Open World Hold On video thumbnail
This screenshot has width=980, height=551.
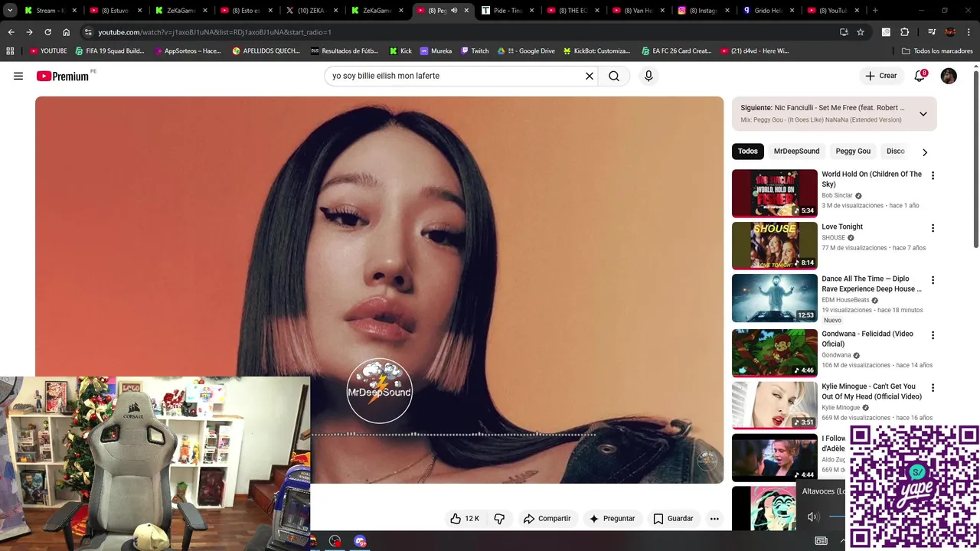[x=774, y=194]
